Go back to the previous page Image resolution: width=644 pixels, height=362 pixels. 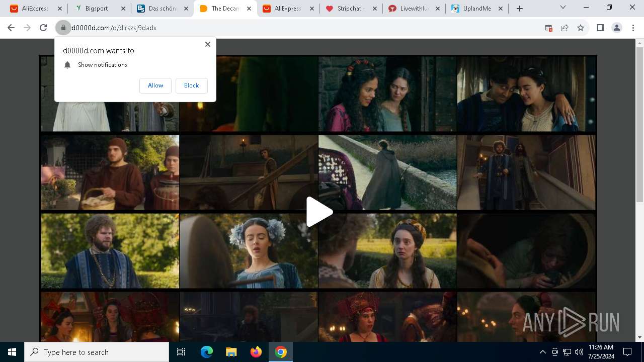(x=11, y=28)
